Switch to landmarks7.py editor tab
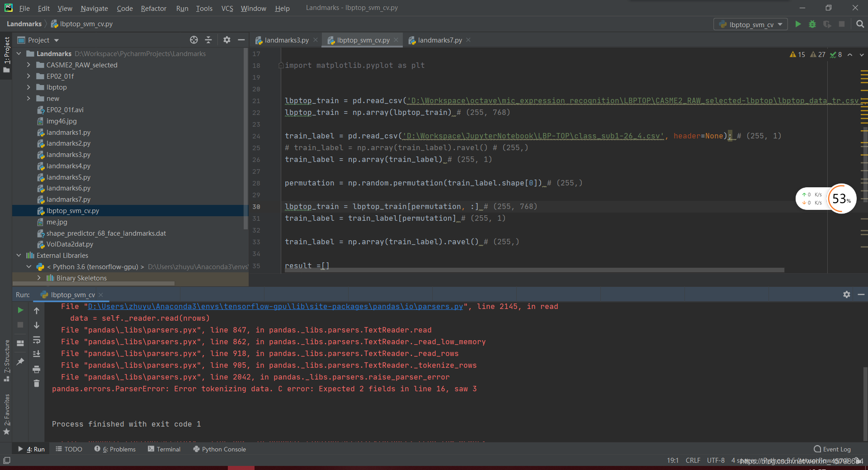 [439, 40]
